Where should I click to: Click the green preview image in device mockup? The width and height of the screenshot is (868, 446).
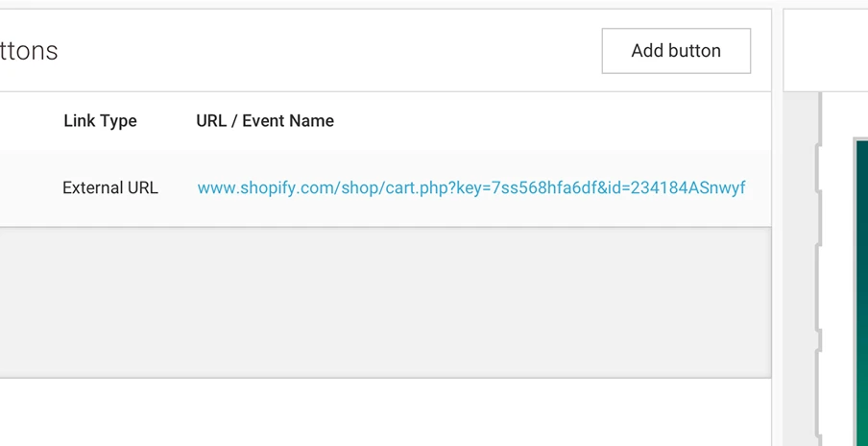click(860, 288)
